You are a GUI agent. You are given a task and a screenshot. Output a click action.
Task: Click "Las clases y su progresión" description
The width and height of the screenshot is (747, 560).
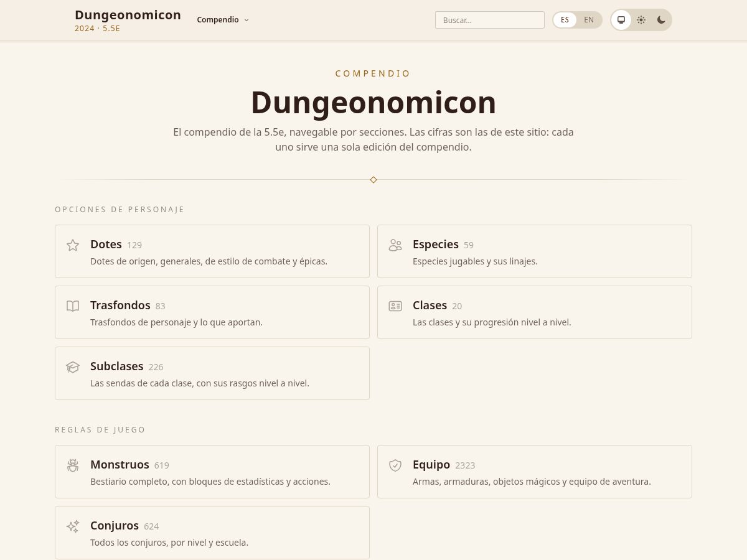pos(492,322)
